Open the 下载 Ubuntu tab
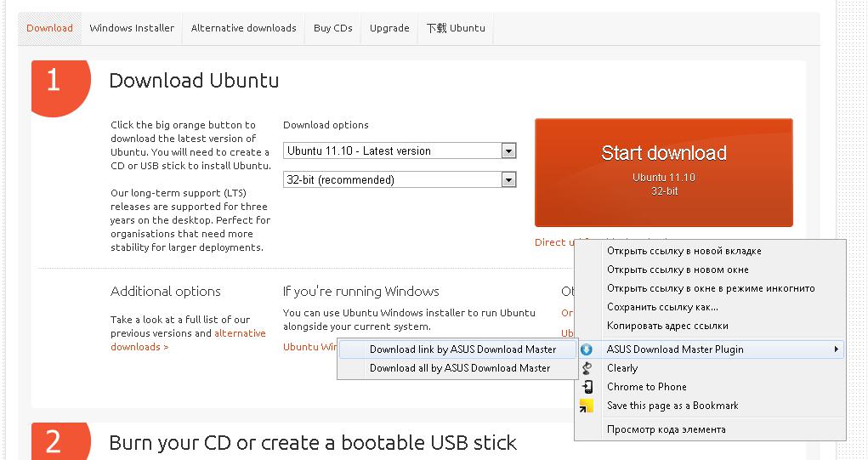This screenshot has width=868, height=460. click(x=456, y=28)
